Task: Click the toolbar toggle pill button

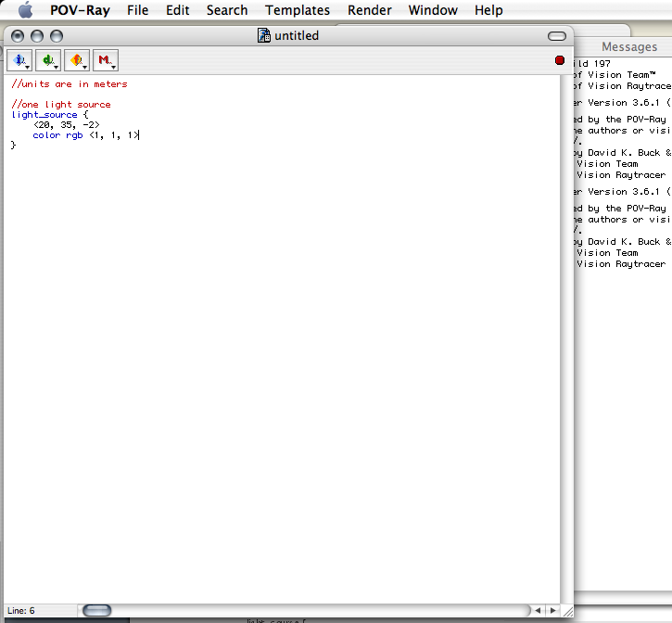Action: coord(557,36)
